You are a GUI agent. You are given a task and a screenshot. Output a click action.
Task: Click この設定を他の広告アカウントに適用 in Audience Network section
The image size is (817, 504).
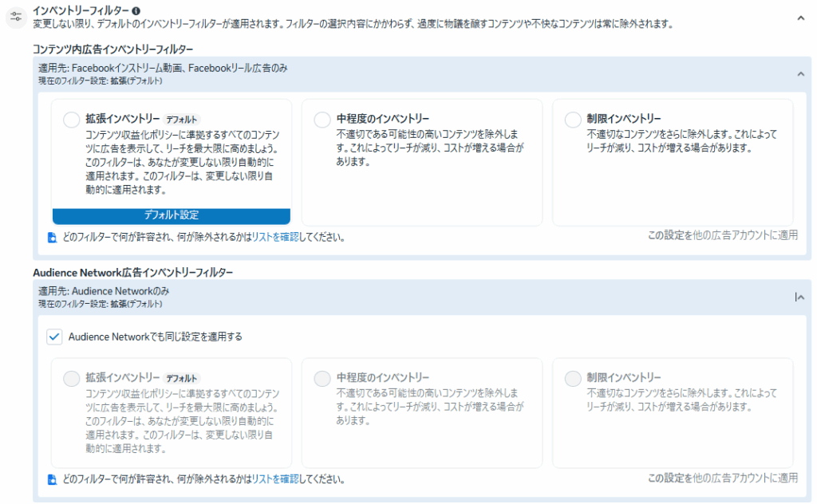pos(723,478)
